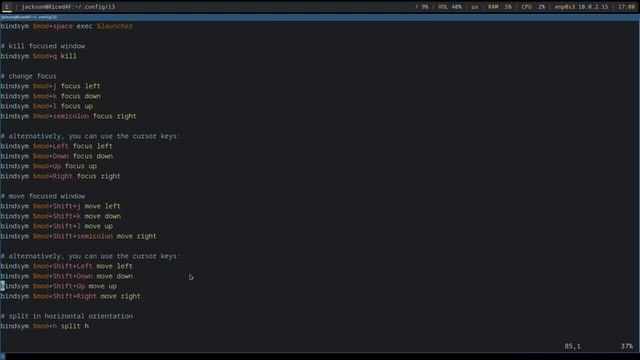Image resolution: width=640 pixels, height=360 pixels.
Task: Click the line 'bindsym $mod+q kill'
Action: (x=38, y=56)
